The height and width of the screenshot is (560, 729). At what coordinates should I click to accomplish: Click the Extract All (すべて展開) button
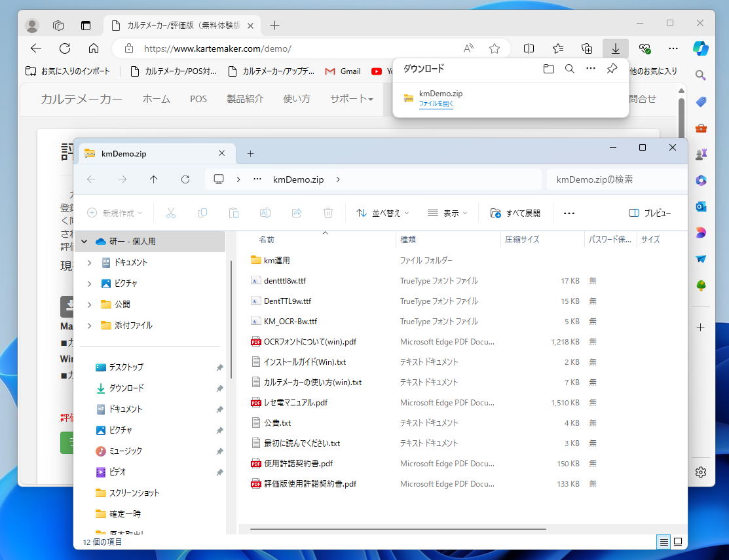pos(515,213)
